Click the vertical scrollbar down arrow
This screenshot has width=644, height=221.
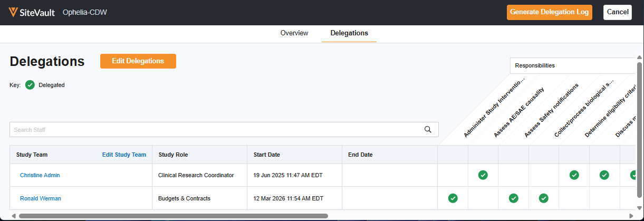pos(639,207)
